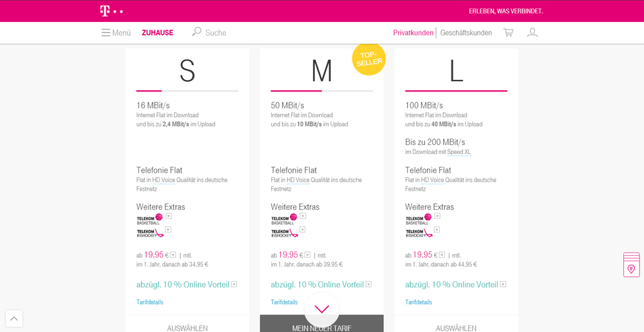Click the search magnifier icon
This screenshot has height=332, width=644.
point(196,32)
